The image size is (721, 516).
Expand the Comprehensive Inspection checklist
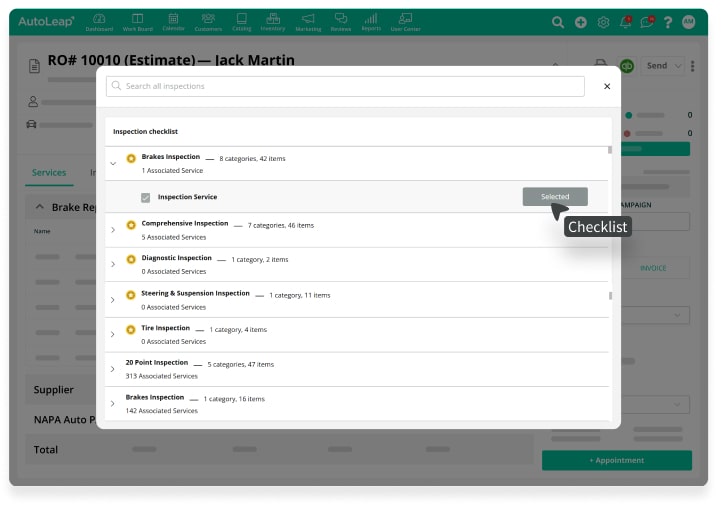pyautogui.click(x=113, y=231)
